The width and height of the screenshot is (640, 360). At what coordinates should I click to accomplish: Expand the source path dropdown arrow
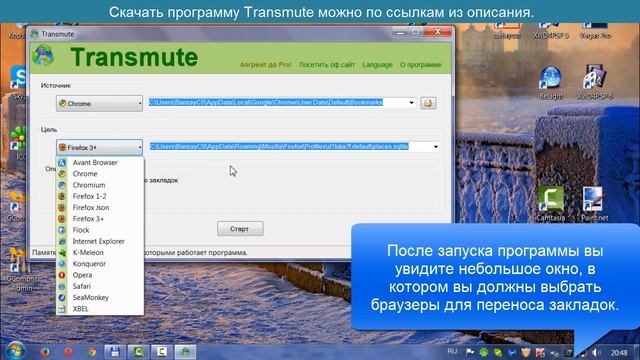pos(411,103)
